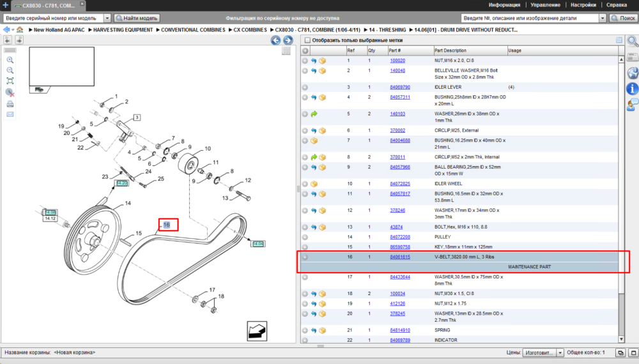The image size is (639, 364).
Task: Email the diagram via envelope icon
Action: tap(10, 114)
